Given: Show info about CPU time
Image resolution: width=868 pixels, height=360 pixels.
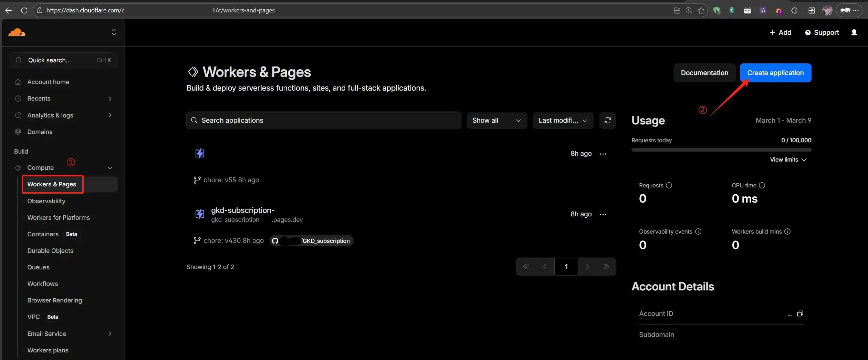Looking at the screenshot, I should pyautogui.click(x=762, y=185).
